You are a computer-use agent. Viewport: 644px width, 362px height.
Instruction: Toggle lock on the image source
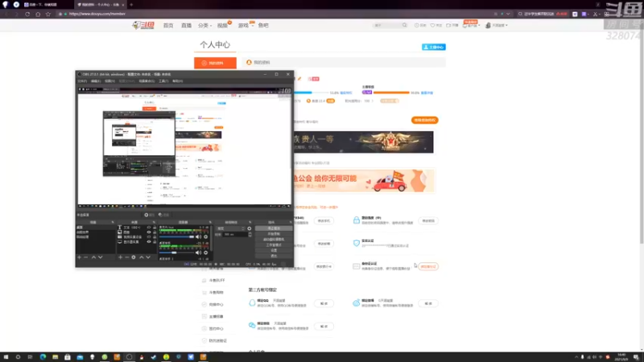(x=155, y=232)
